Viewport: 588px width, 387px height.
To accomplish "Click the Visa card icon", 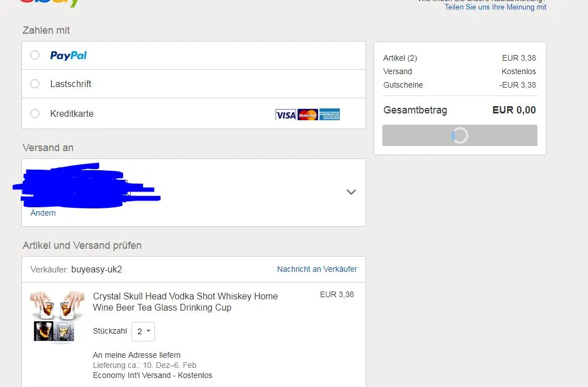I will coord(286,115).
